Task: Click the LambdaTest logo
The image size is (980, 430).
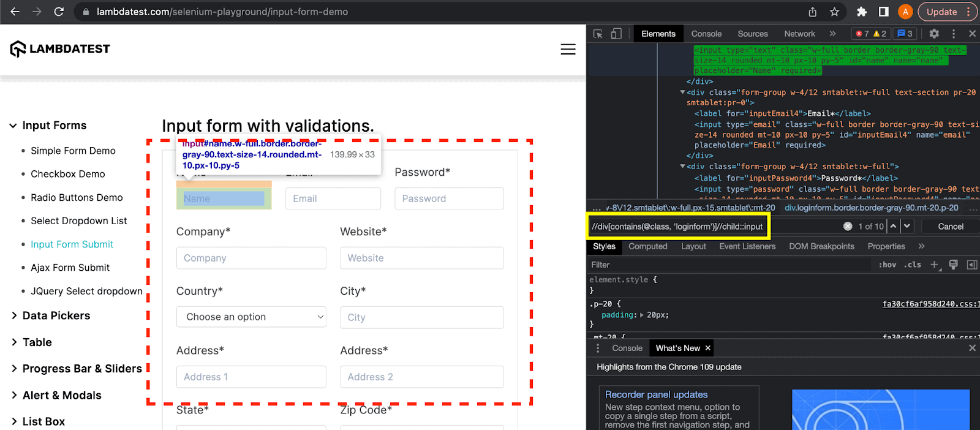Action: coord(60,48)
